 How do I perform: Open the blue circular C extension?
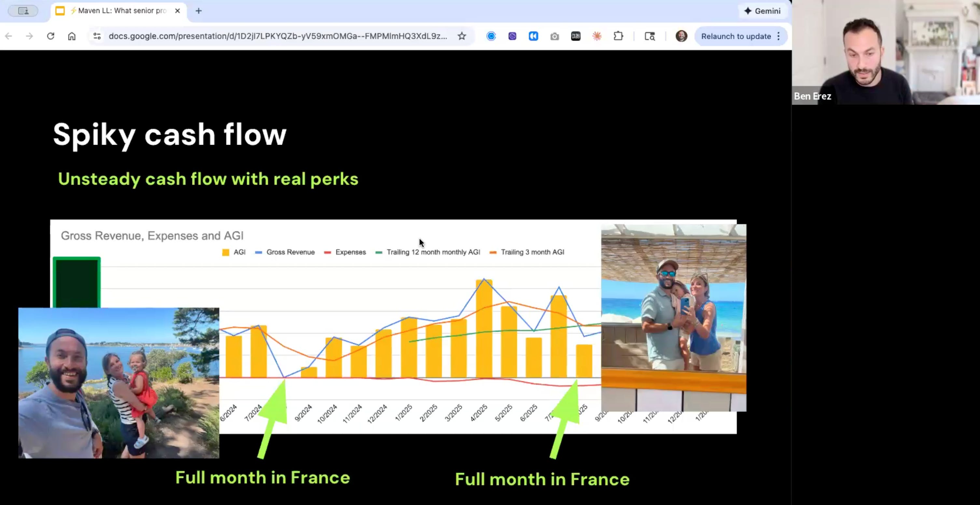point(491,36)
